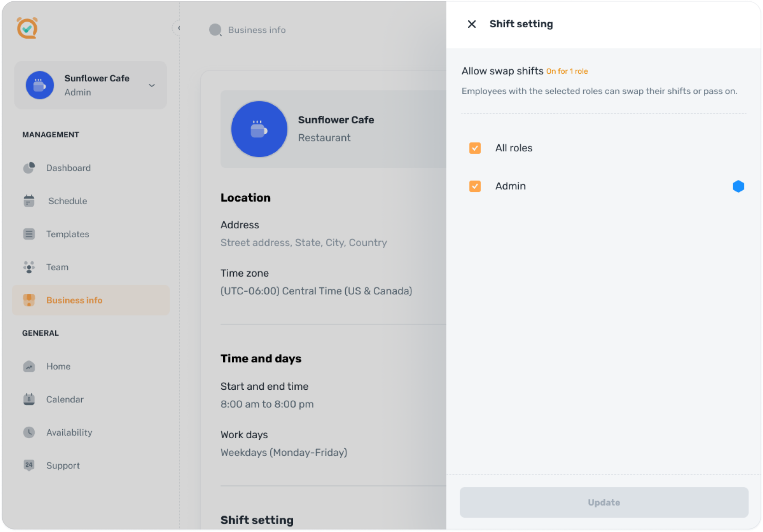Click the Templates list icon
Viewport: 763px width, 532px height.
(x=29, y=234)
